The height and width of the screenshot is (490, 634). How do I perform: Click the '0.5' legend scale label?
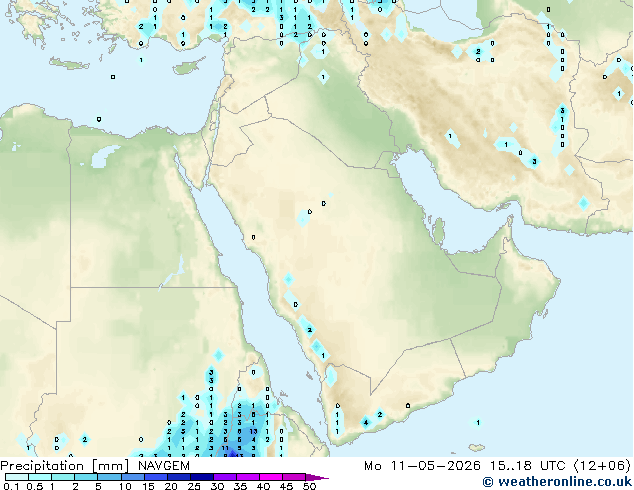coord(34,486)
